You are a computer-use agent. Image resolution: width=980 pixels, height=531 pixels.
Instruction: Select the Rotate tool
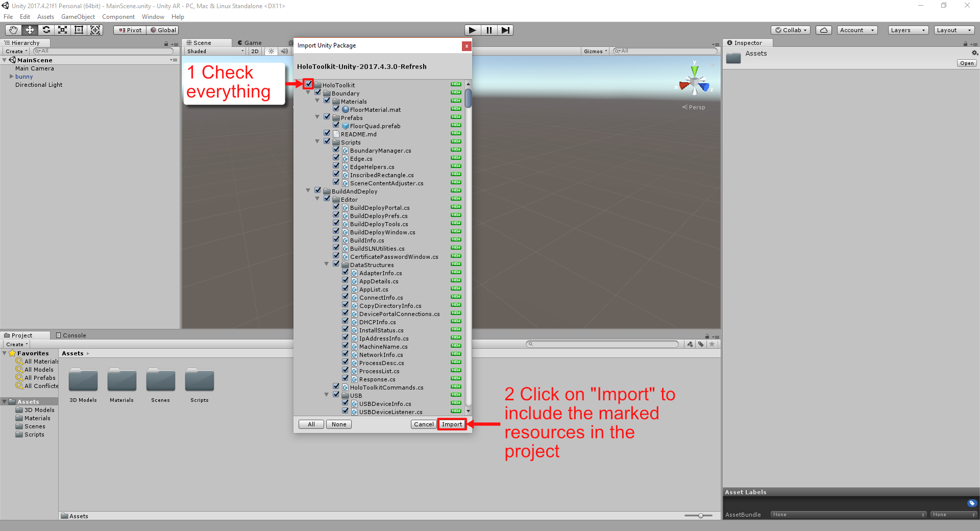coord(46,30)
